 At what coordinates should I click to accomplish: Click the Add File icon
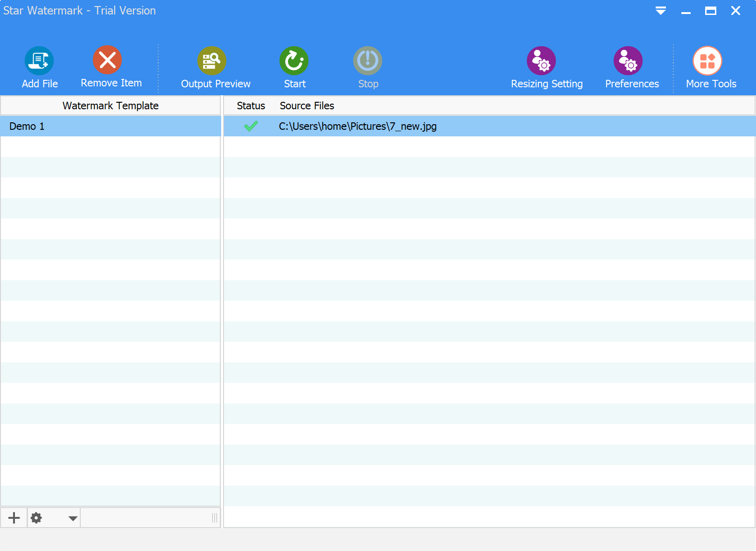click(39, 61)
